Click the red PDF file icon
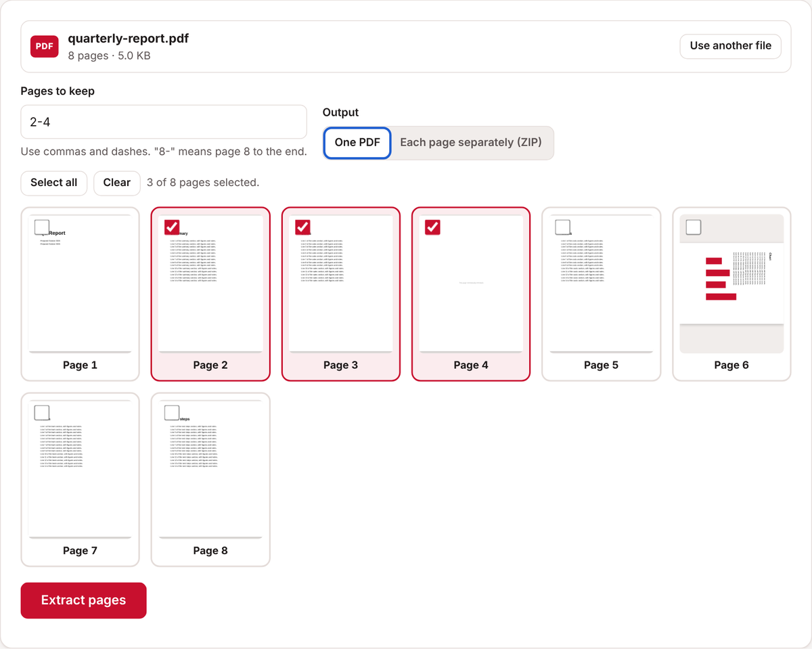 tap(45, 46)
